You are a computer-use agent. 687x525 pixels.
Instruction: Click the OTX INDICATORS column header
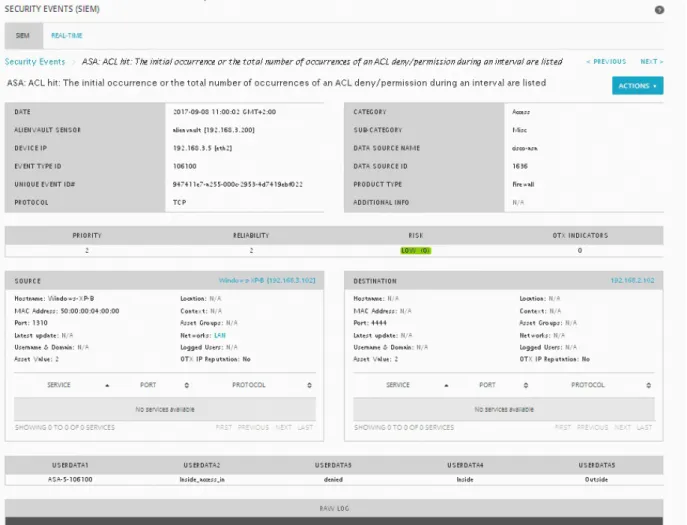tap(580, 235)
